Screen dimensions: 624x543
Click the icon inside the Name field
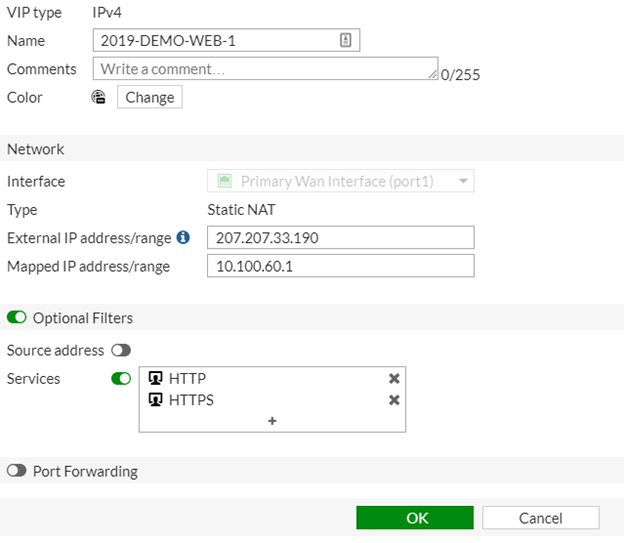click(345, 40)
